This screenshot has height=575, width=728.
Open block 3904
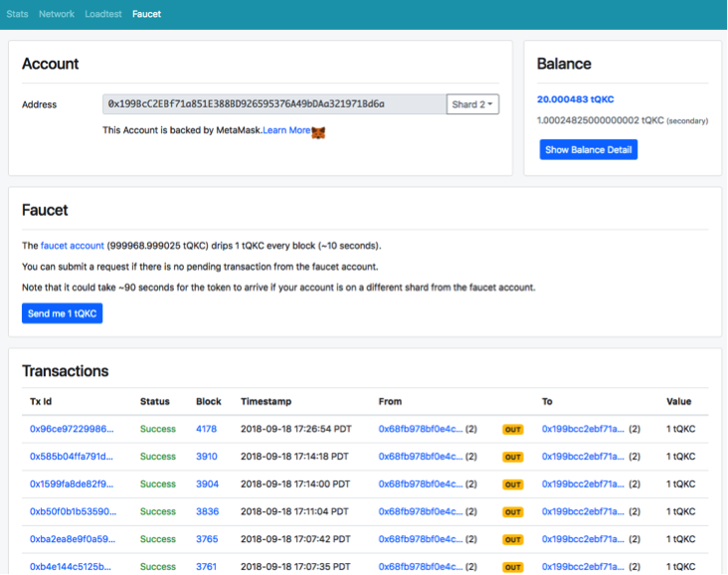tap(207, 483)
